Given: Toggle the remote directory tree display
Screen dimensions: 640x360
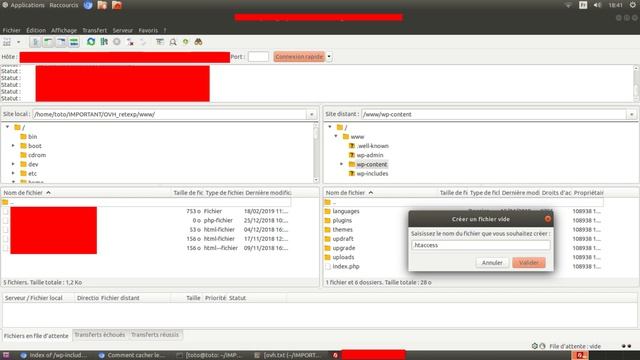Looking at the screenshot, I should click(61, 42).
